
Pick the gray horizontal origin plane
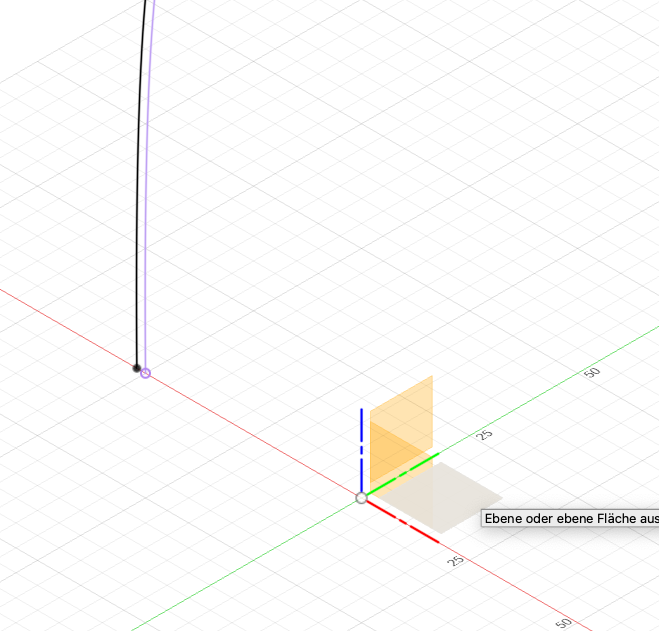coord(450,502)
